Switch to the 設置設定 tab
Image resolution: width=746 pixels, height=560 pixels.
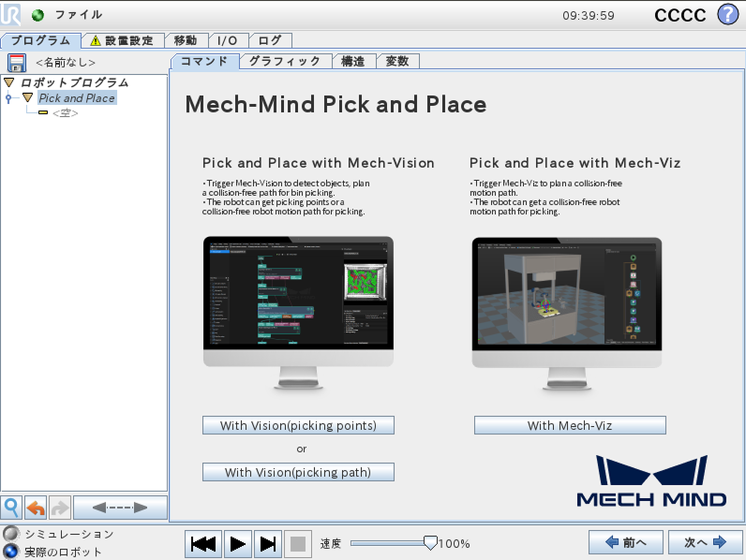click(123, 40)
